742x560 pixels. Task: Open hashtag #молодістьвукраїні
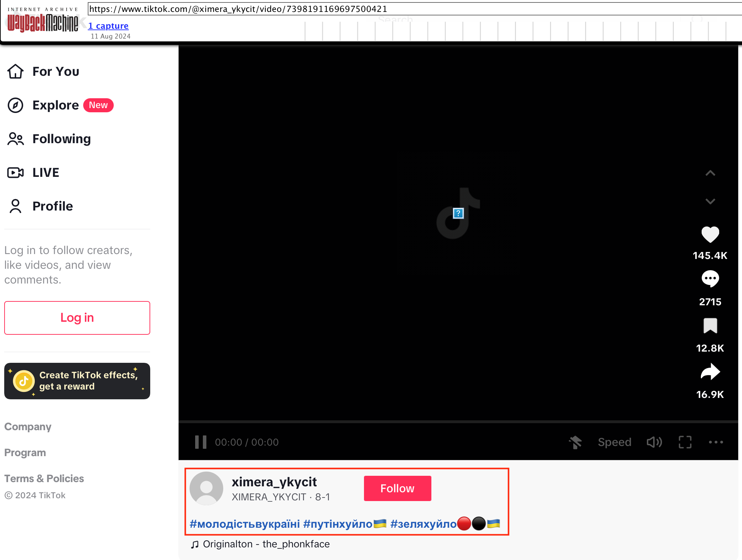tap(245, 524)
